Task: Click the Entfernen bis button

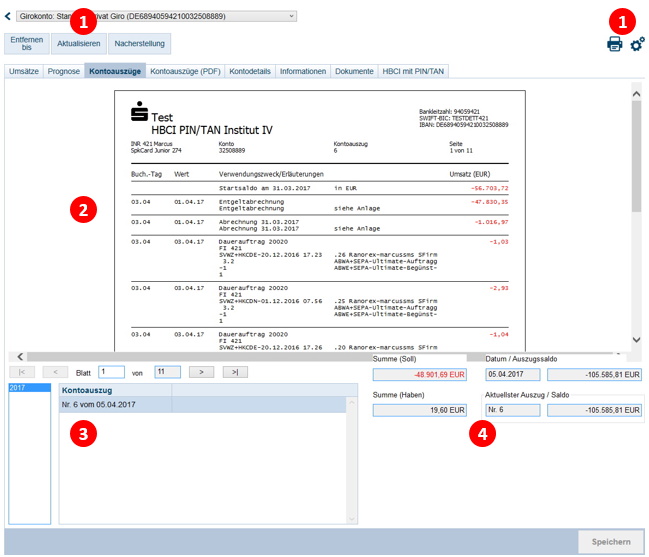Action: pos(27,44)
